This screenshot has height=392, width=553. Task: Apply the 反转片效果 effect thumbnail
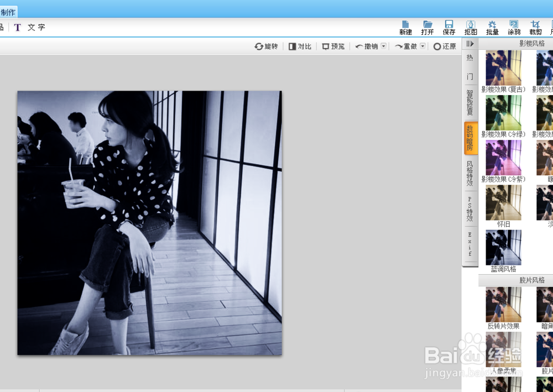pyautogui.click(x=503, y=305)
